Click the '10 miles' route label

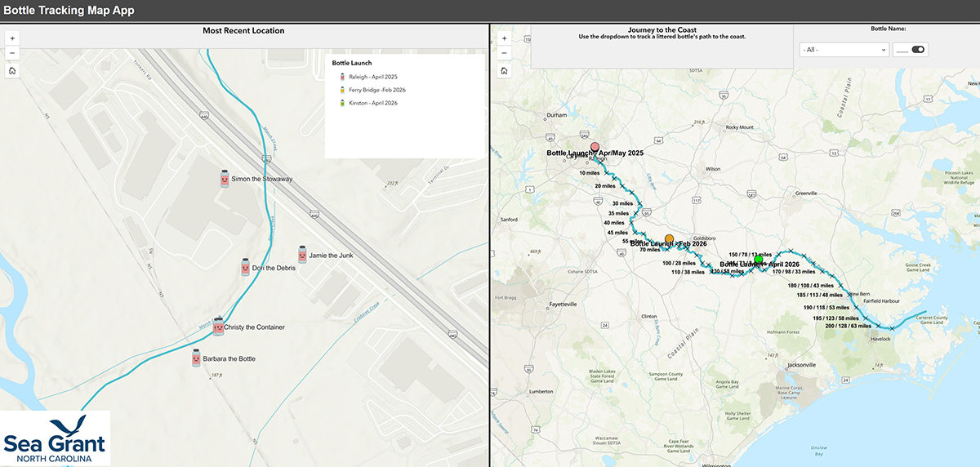click(x=589, y=173)
